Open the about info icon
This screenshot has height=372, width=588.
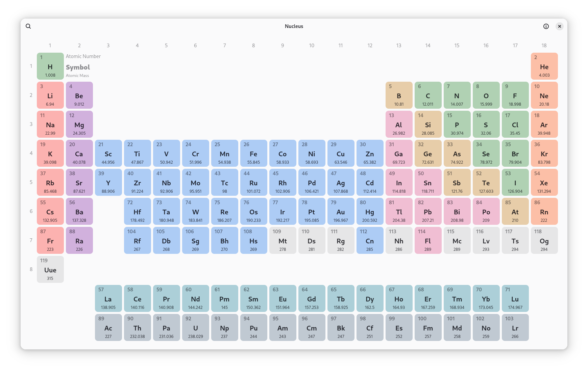tap(546, 26)
